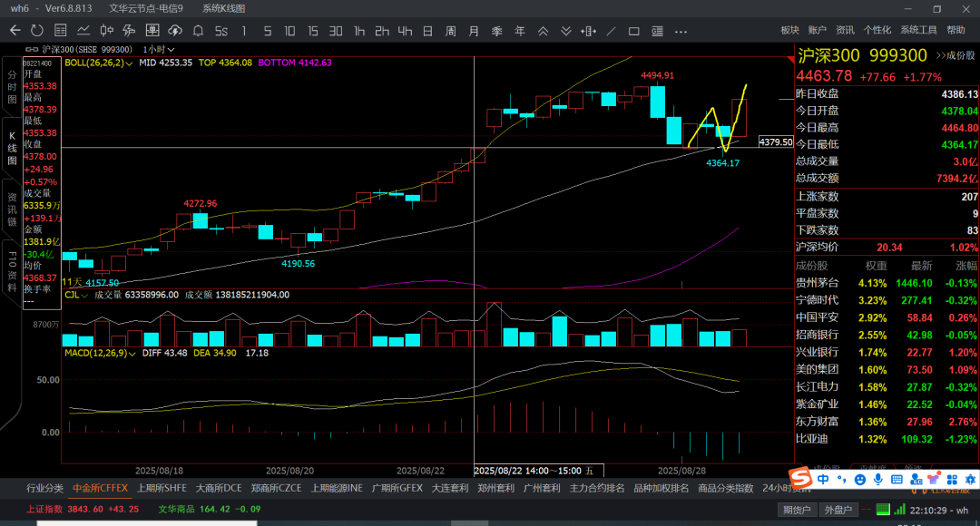
Task: Expand with the double down chevron icon
Action: click(565, 31)
